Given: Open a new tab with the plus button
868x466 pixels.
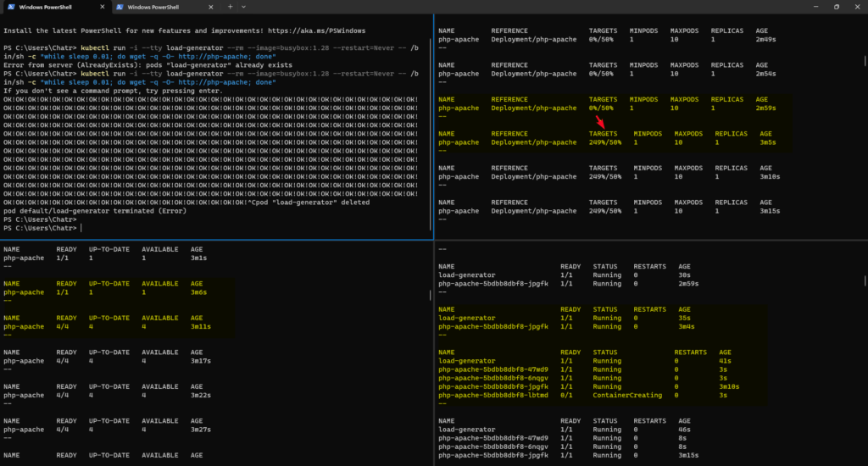Looking at the screenshot, I should tap(230, 7).
